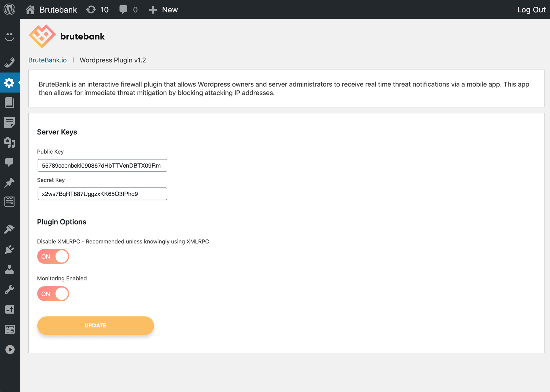
Task: Click the BruteBank firewall description paragraph
Action: pyautogui.click(x=284, y=88)
